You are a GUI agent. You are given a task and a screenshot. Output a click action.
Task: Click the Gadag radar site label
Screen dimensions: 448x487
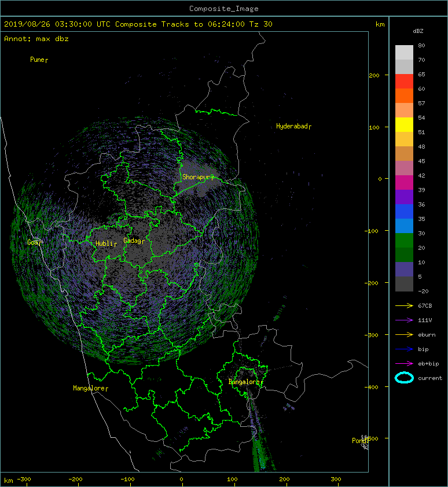[134, 241]
